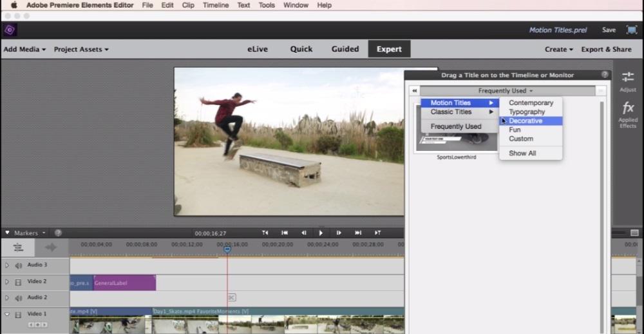This screenshot has height=334, width=644.
Task: Open the Window menu
Action: point(296,5)
